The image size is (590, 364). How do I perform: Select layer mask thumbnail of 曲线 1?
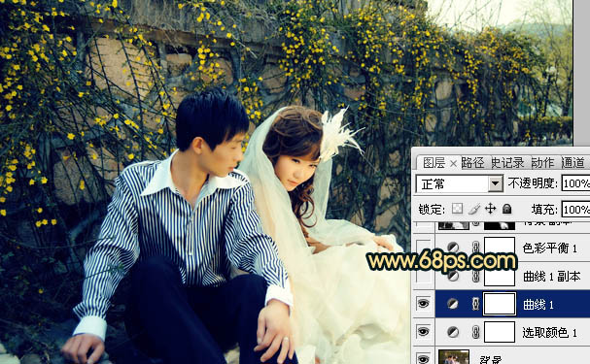point(500,304)
